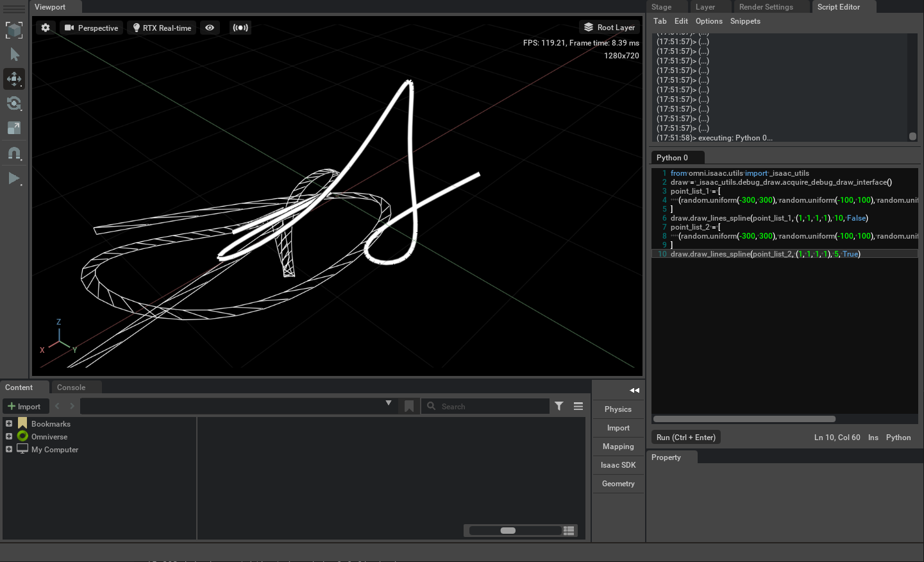The height and width of the screenshot is (562, 924).
Task: Click the viewport selection mode cube icon
Action: click(x=14, y=30)
